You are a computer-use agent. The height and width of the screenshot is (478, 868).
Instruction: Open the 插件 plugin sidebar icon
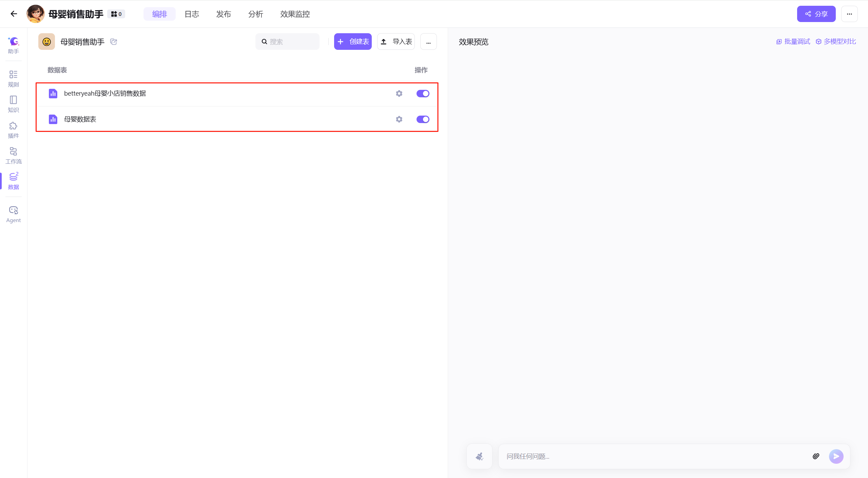13,130
